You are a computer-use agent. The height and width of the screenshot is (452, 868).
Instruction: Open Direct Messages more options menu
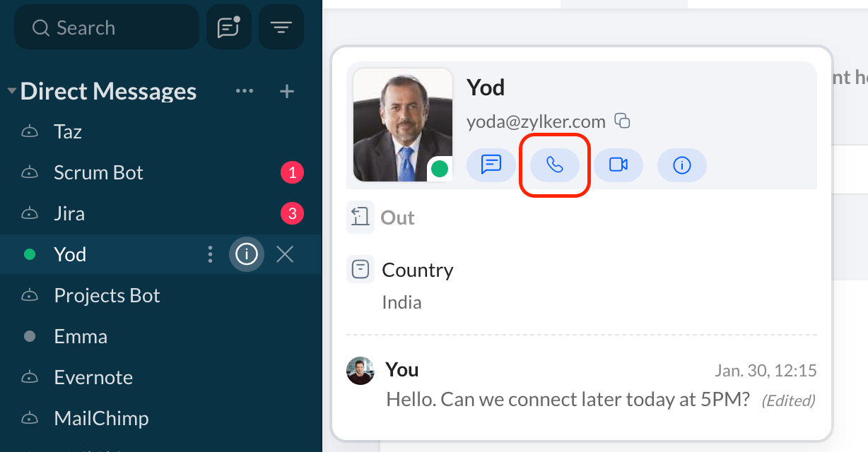tap(245, 92)
